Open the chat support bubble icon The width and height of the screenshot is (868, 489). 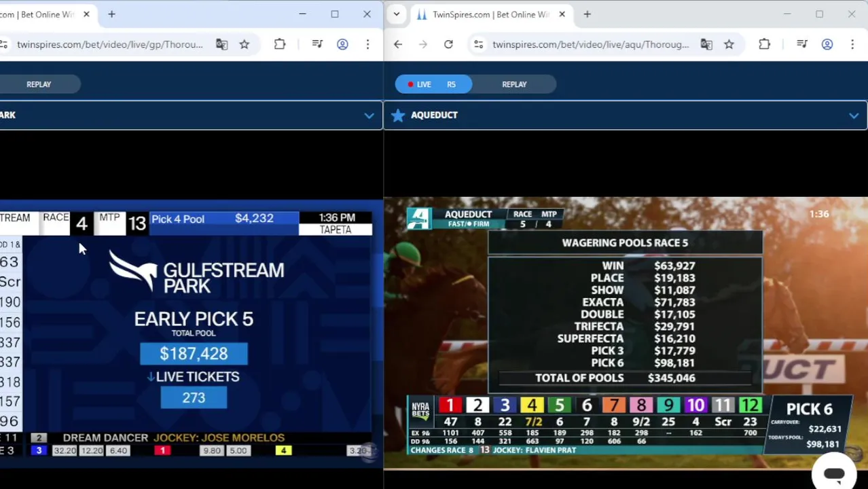[x=834, y=474]
